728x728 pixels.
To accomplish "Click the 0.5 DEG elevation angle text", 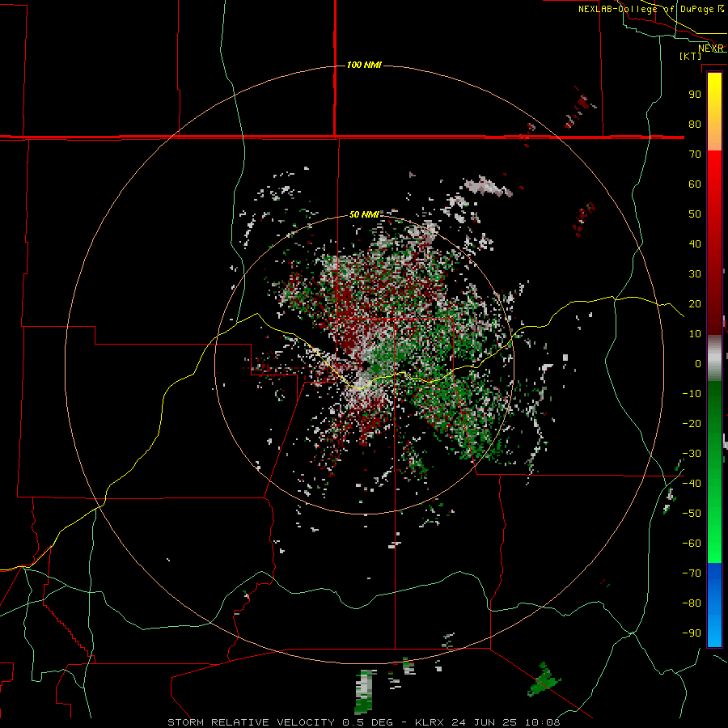I will (368, 722).
